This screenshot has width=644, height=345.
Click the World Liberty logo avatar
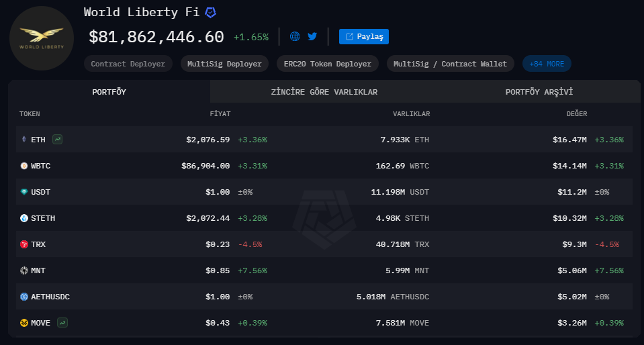42,38
